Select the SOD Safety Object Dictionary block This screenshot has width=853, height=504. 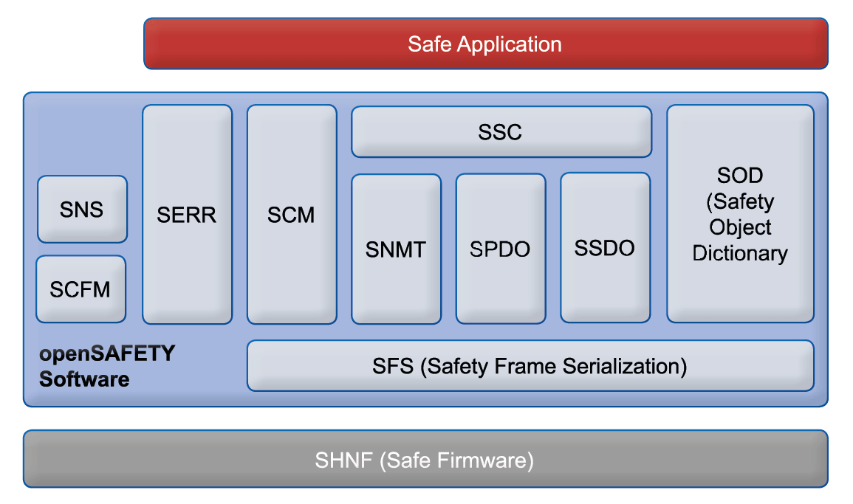741,214
